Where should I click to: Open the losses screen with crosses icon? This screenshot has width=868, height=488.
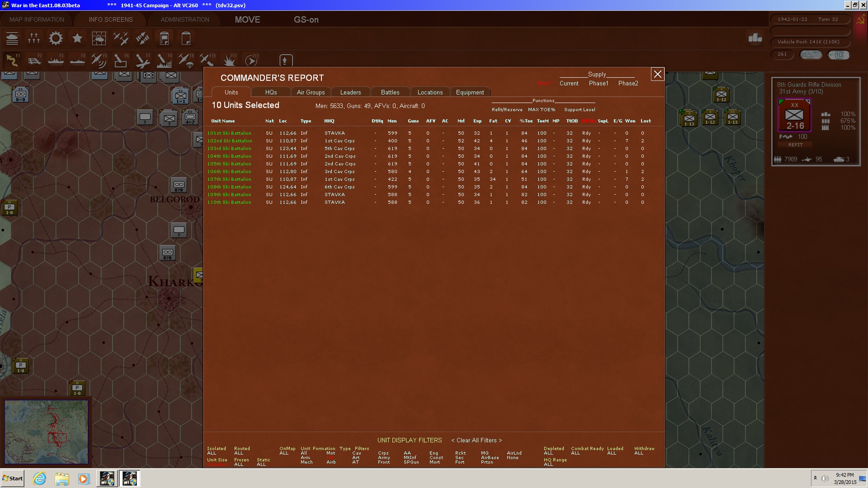pos(34,38)
